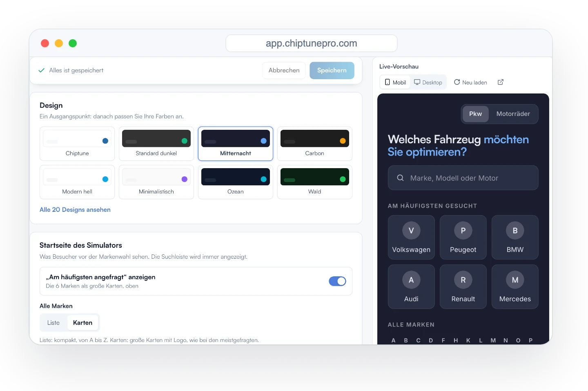This screenshot has height=391, width=588.
Task: Switch preview to Desktop view
Action: point(428,82)
